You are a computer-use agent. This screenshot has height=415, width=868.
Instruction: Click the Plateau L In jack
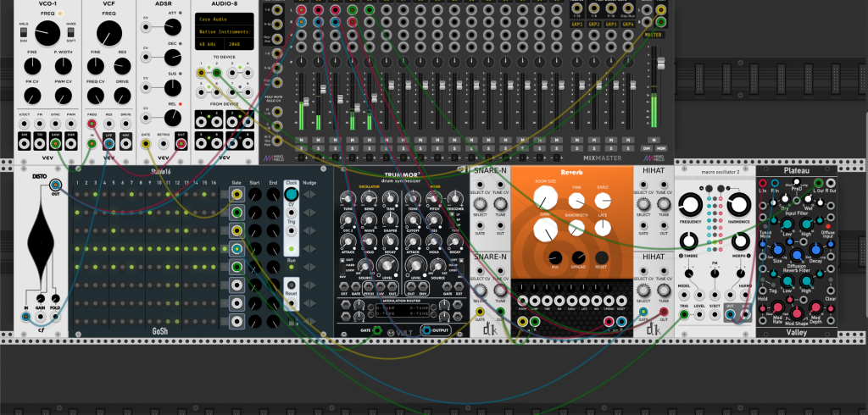pos(762,183)
